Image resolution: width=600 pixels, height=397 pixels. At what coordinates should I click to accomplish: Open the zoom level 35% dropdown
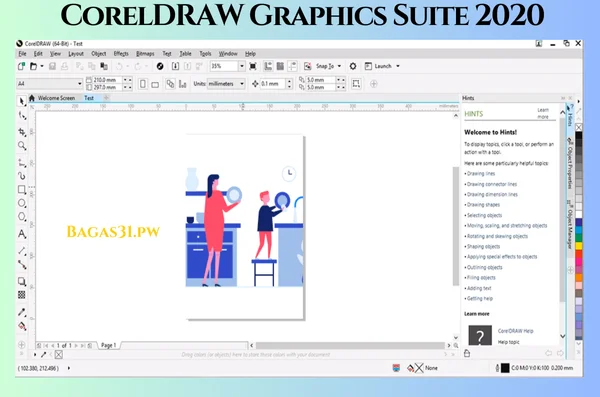tap(241, 66)
